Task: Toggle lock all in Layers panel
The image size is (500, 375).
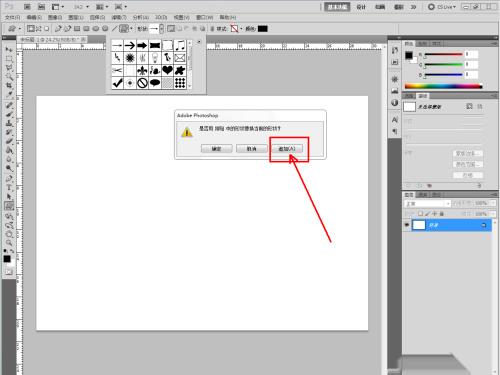Action: (x=442, y=214)
